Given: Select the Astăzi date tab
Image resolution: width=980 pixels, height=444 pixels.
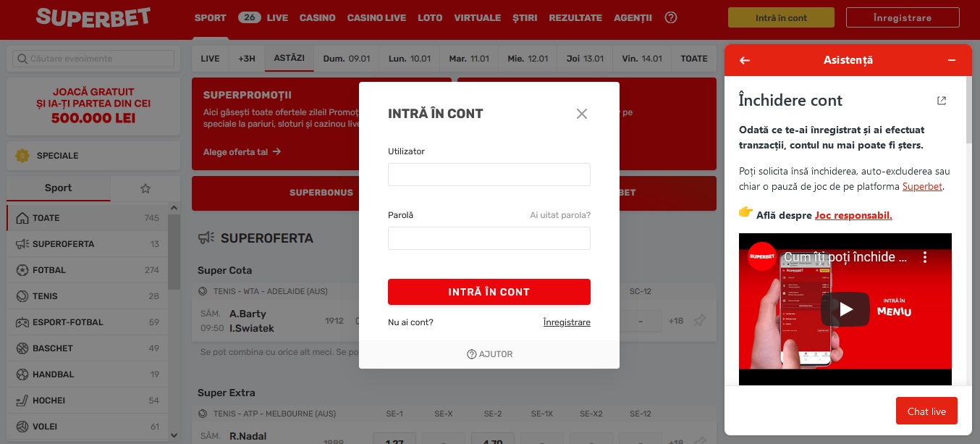Looking at the screenshot, I should [x=290, y=59].
